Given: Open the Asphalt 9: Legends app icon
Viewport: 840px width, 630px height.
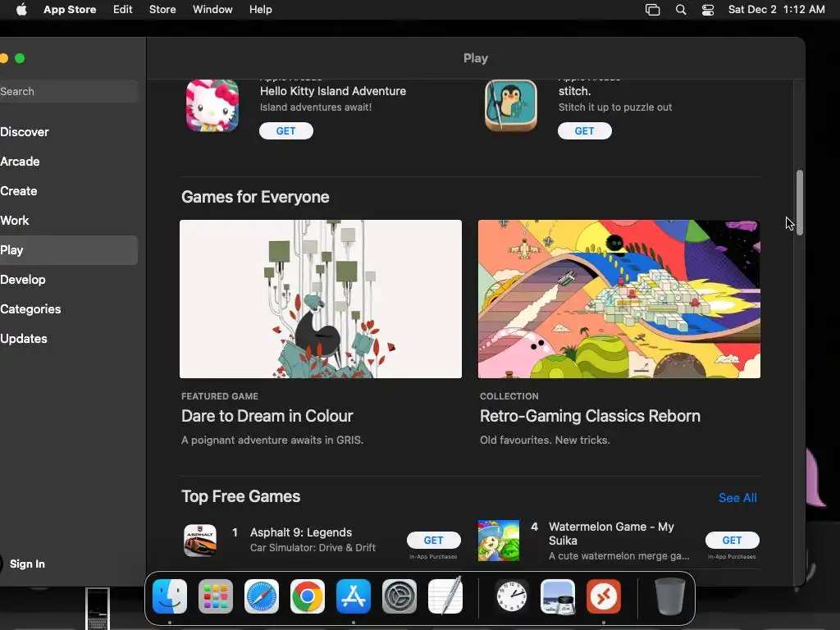Looking at the screenshot, I should (200, 540).
